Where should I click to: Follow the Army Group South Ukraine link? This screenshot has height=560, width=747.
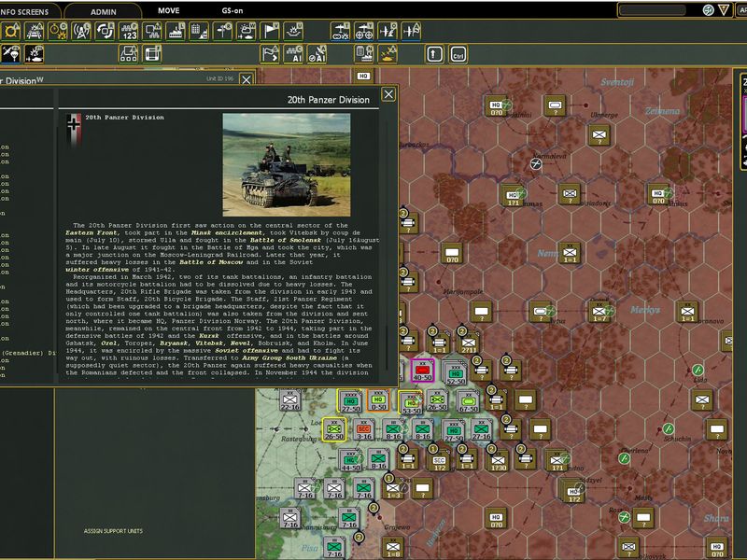point(289,357)
